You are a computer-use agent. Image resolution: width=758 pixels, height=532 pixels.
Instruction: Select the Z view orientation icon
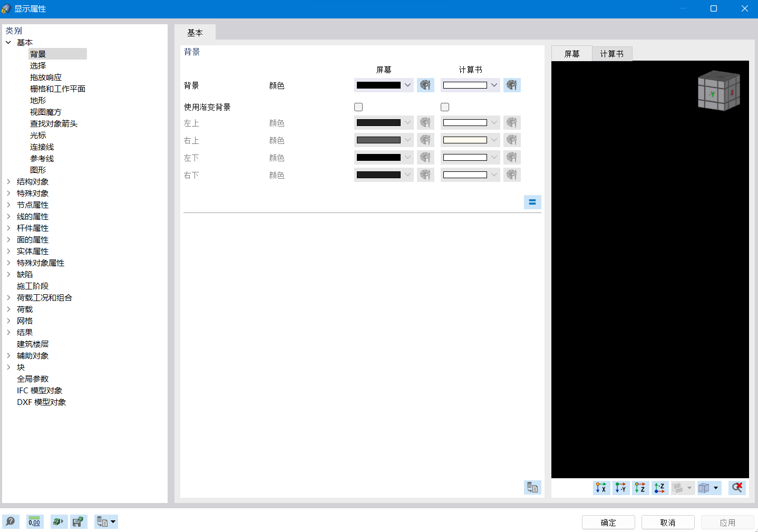click(x=640, y=488)
